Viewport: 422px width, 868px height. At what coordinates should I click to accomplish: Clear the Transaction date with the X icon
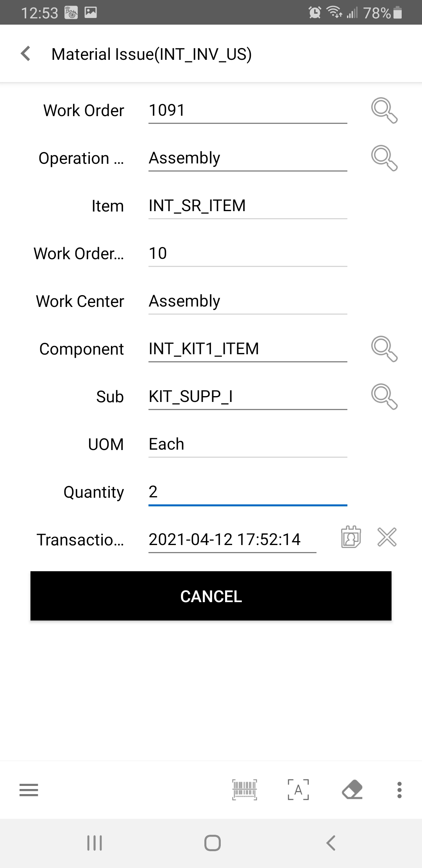(387, 537)
